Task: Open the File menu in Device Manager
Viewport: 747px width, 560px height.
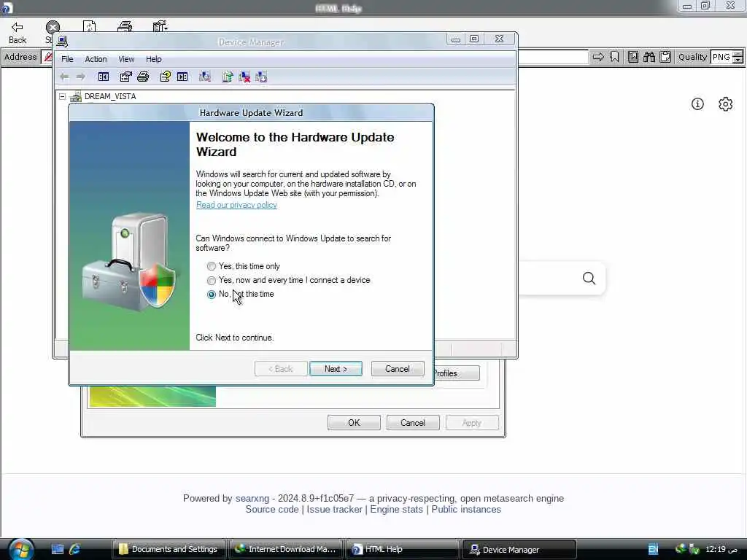Action: [x=67, y=59]
